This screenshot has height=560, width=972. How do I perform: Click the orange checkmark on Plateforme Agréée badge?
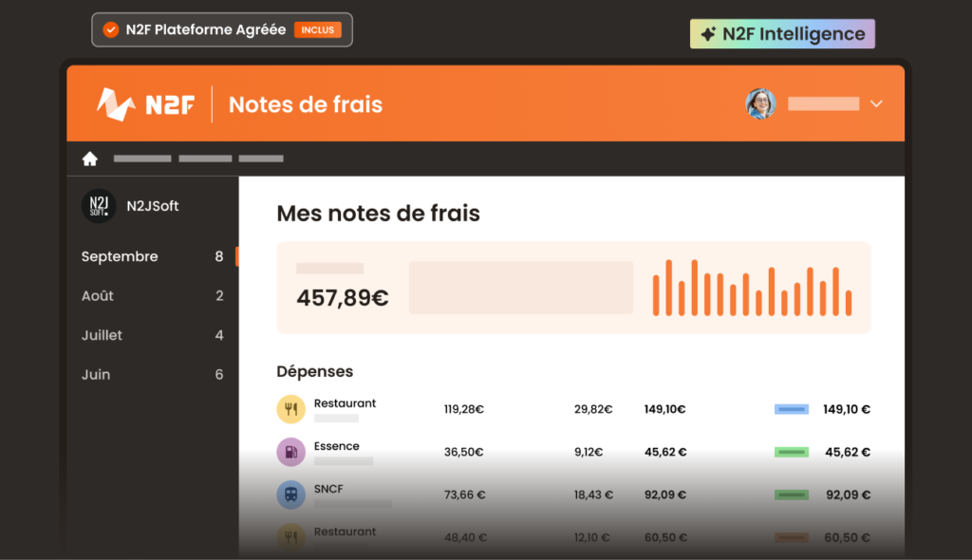[110, 29]
